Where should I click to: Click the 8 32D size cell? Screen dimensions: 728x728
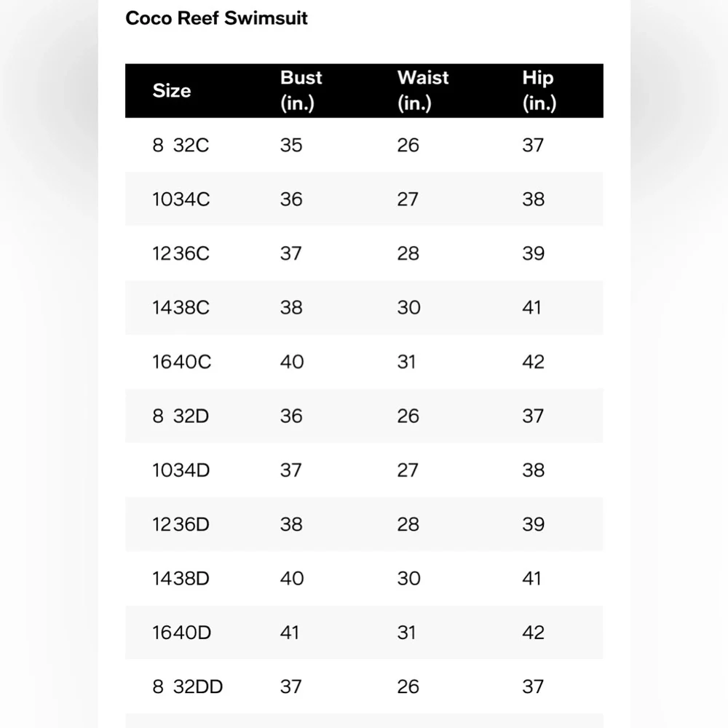[x=181, y=416]
